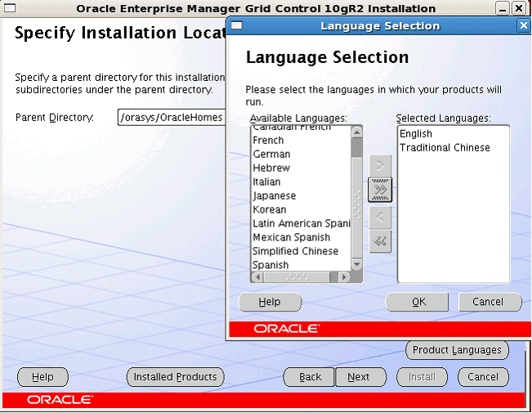Screen dimensions: 532x413
Task: Remove all languages with double left arrow
Action: pos(380,241)
